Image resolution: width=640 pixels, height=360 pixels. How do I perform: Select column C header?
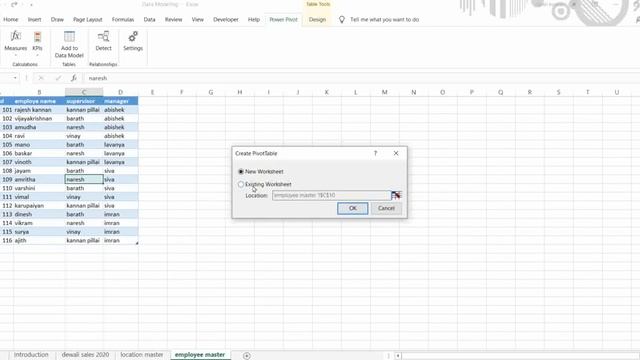(84, 92)
